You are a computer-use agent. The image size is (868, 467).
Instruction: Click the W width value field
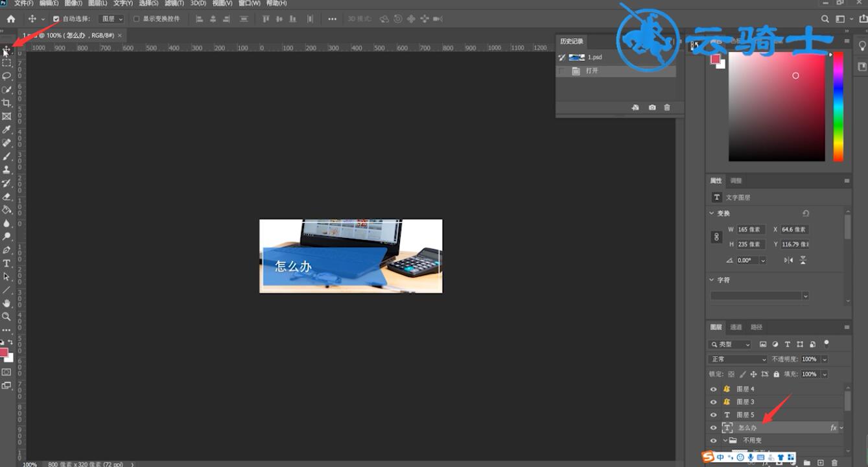751,230
